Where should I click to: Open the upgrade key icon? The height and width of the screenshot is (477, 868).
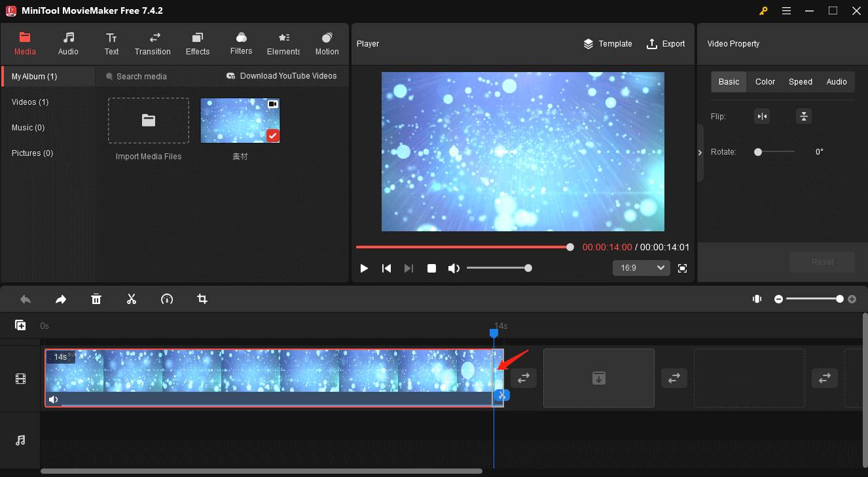(x=763, y=10)
